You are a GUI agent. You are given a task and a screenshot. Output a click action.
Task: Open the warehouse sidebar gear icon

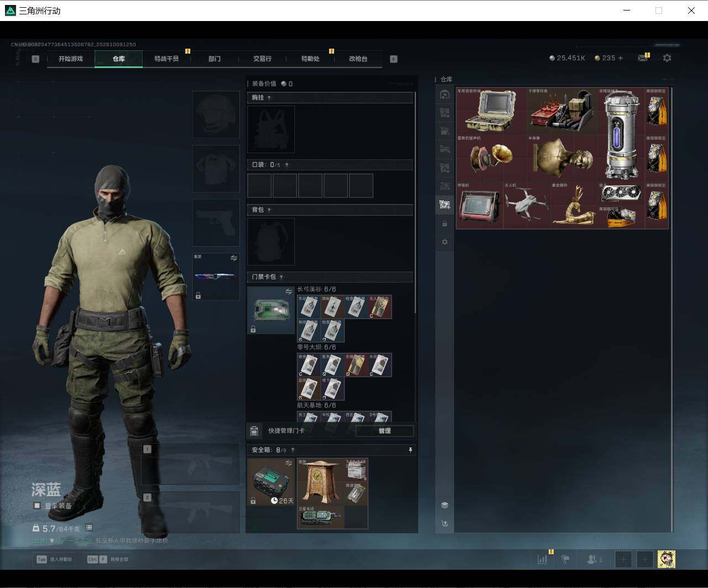pos(444,242)
